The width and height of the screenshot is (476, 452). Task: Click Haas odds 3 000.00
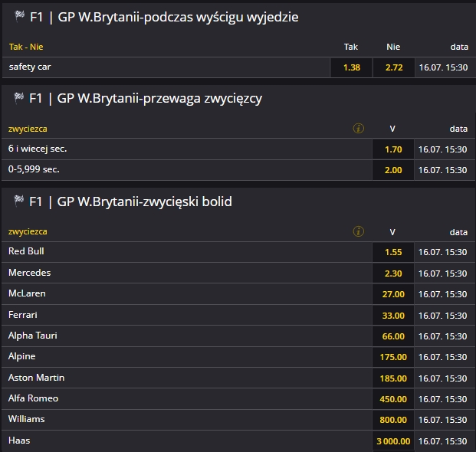(393, 441)
